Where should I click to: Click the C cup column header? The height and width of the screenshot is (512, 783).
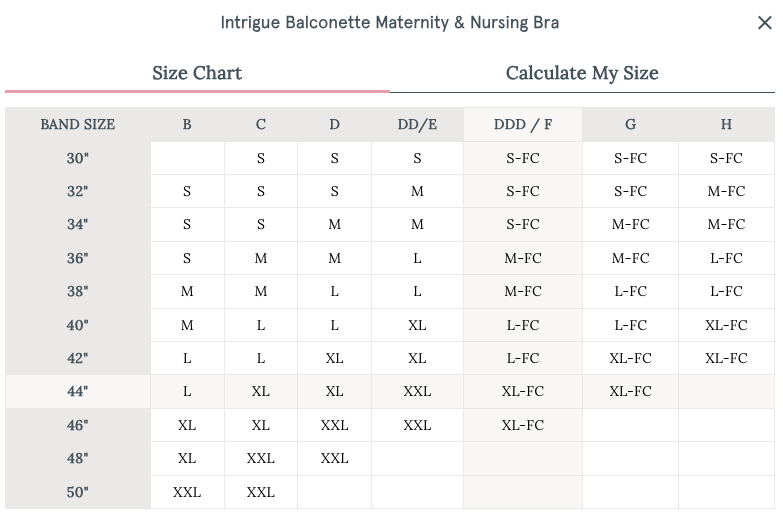[261, 125]
